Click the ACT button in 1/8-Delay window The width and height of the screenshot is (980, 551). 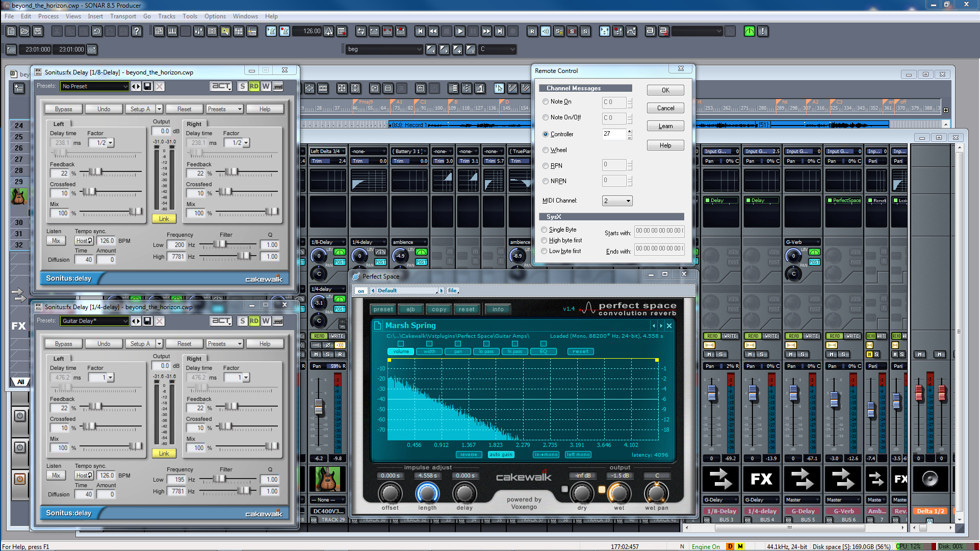tap(221, 86)
